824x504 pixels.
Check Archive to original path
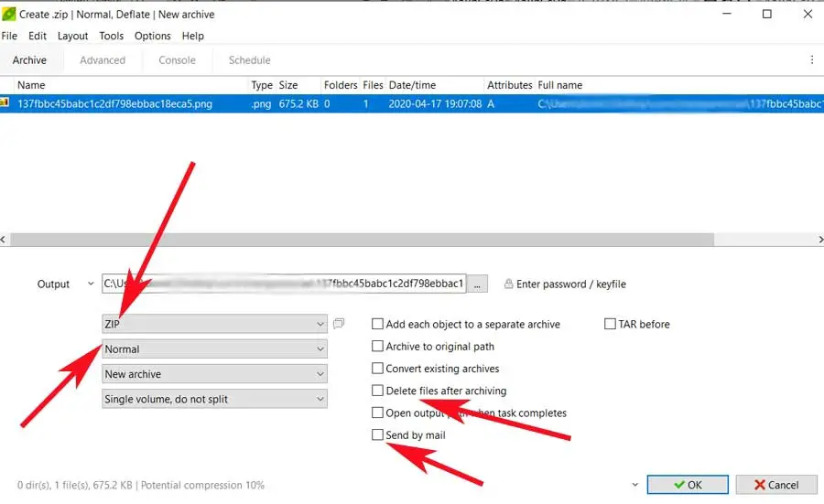377,346
